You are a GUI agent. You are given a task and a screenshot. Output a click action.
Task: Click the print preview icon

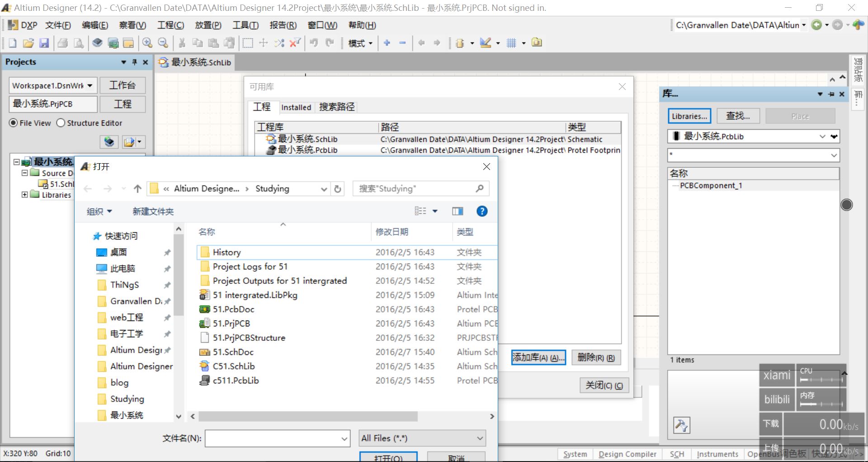(79, 43)
